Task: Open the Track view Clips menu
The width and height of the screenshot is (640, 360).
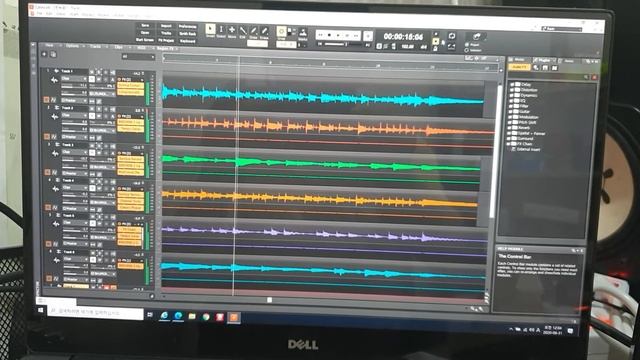Action: point(119,47)
